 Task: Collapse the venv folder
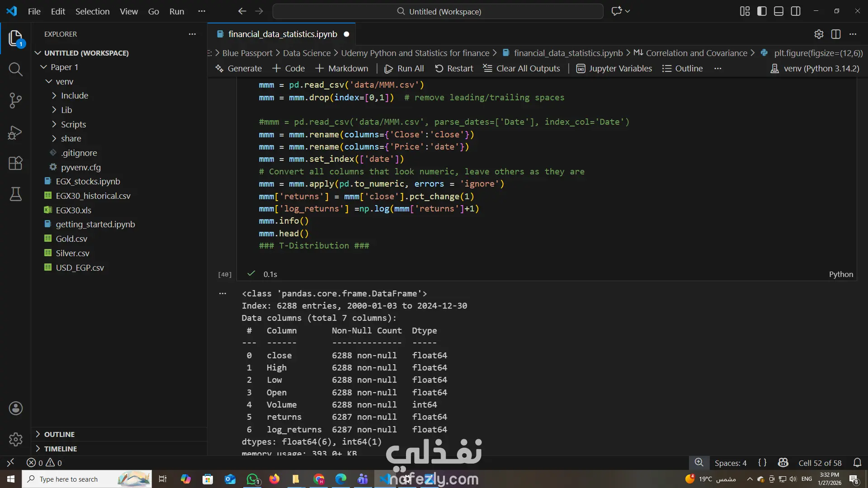tap(64, 81)
